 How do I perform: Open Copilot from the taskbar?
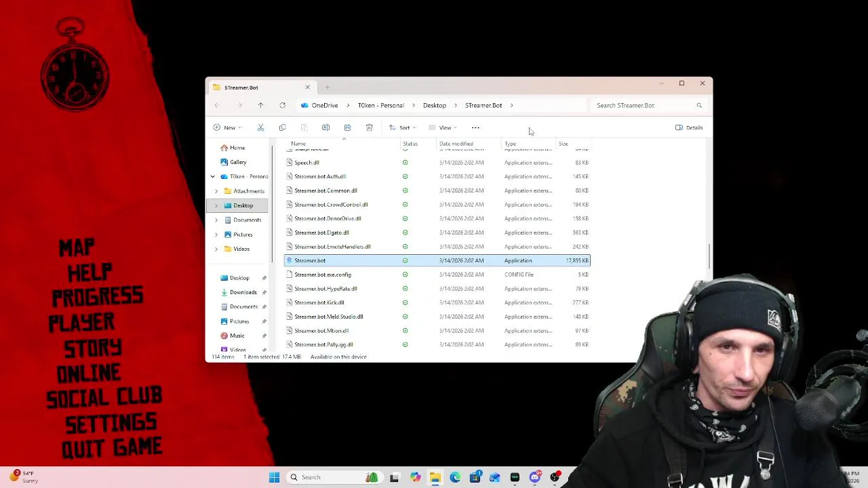415,477
